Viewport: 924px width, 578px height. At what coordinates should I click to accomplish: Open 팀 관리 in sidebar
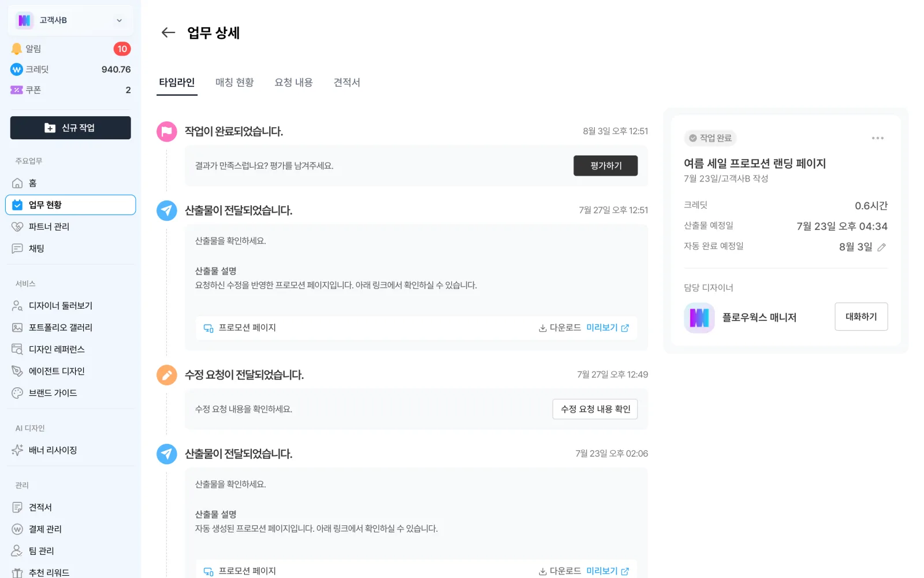[70, 551]
